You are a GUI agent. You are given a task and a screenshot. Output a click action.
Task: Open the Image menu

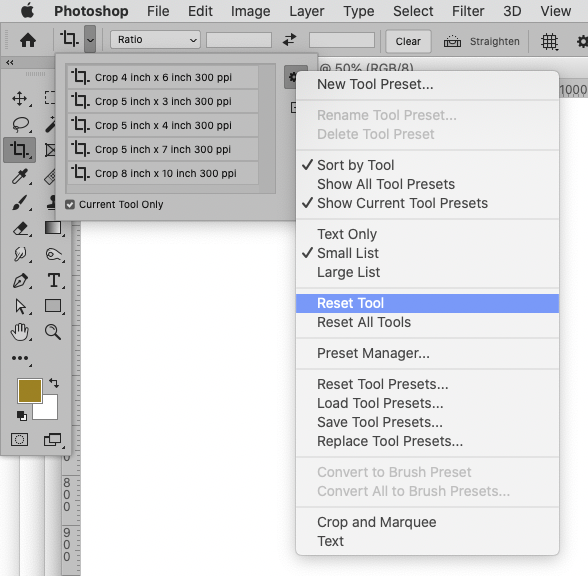click(250, 11)
